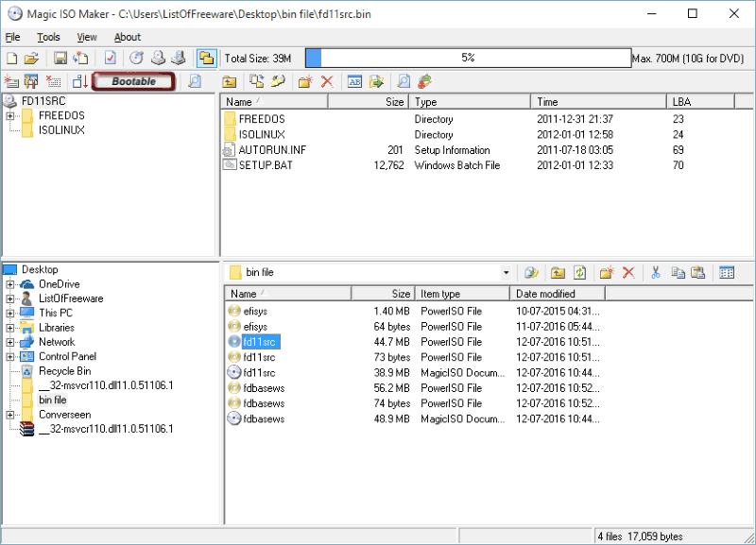Select the ISOLINUX folder in the image tree
Viewport: 756px width, 545px height.
point(61,130)
